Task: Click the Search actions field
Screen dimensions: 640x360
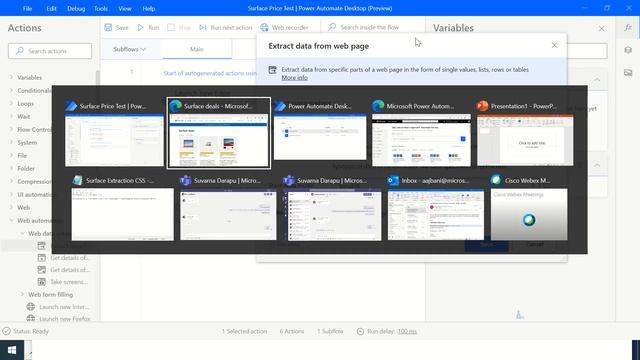Action: [x=50, y=51]
